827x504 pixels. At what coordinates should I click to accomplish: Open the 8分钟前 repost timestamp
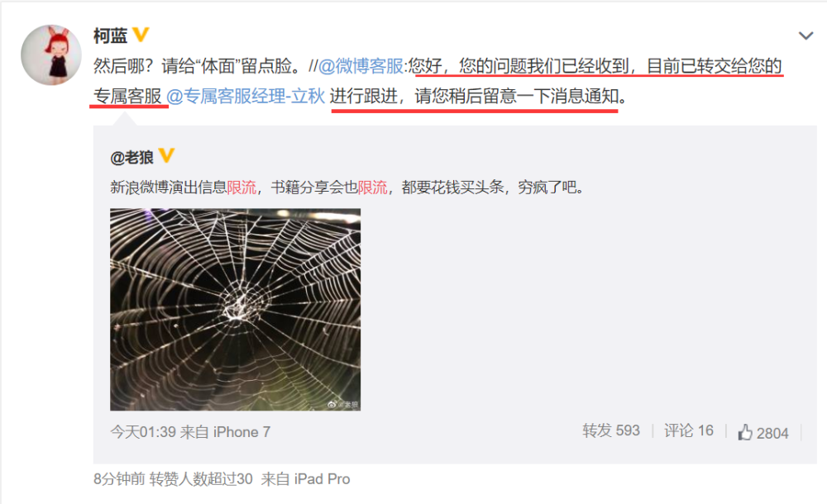(x=119, y=479)
